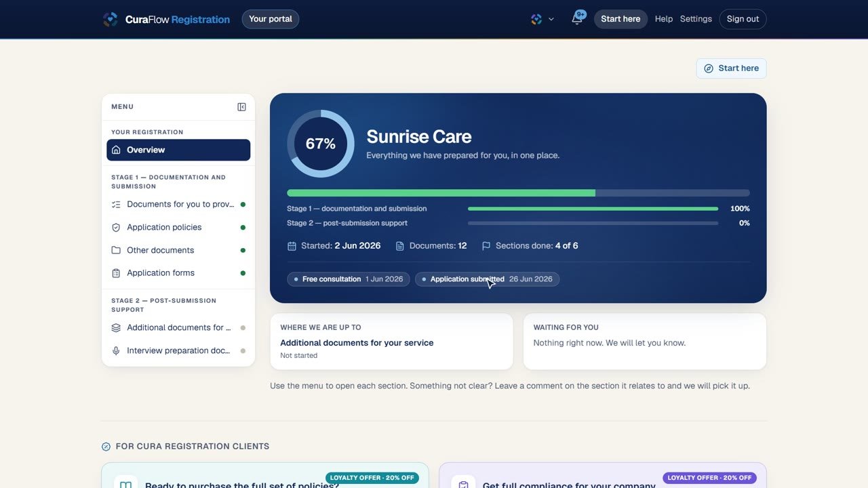Open Other documents section
Image resolution: width=868 pixels, height=488 pixels.
point(178,250)
